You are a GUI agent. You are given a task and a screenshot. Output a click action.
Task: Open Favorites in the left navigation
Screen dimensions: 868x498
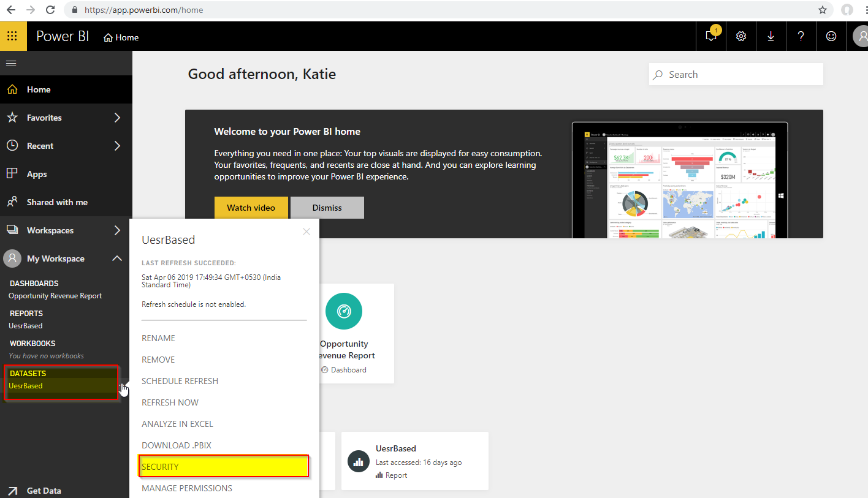pos(44,118)
